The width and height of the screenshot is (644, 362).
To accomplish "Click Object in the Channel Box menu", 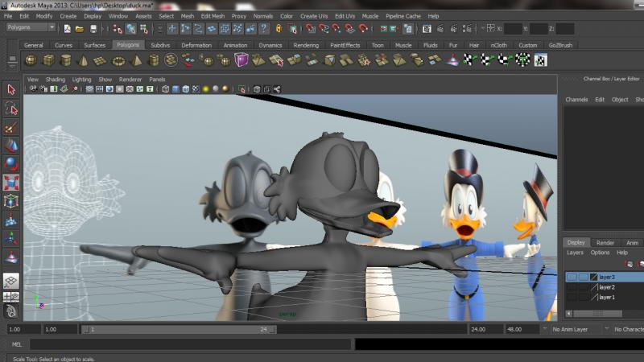I will [620, 99].
